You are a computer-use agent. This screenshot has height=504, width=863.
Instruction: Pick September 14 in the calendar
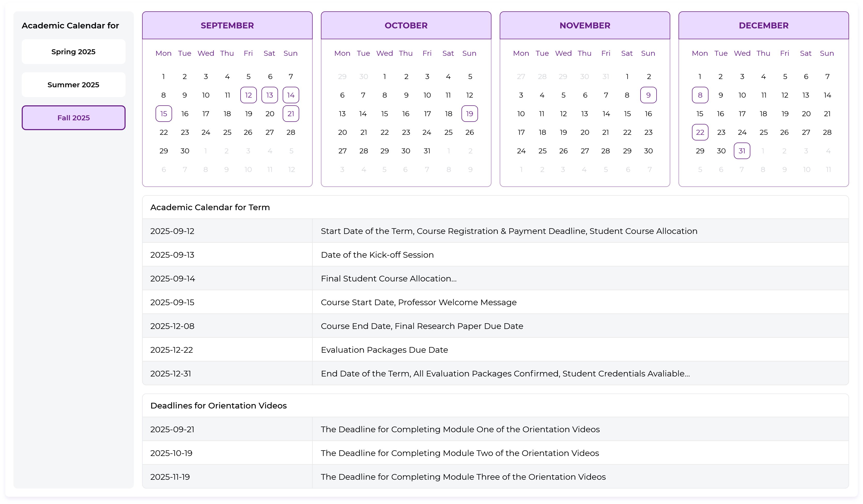click(291, 95)
